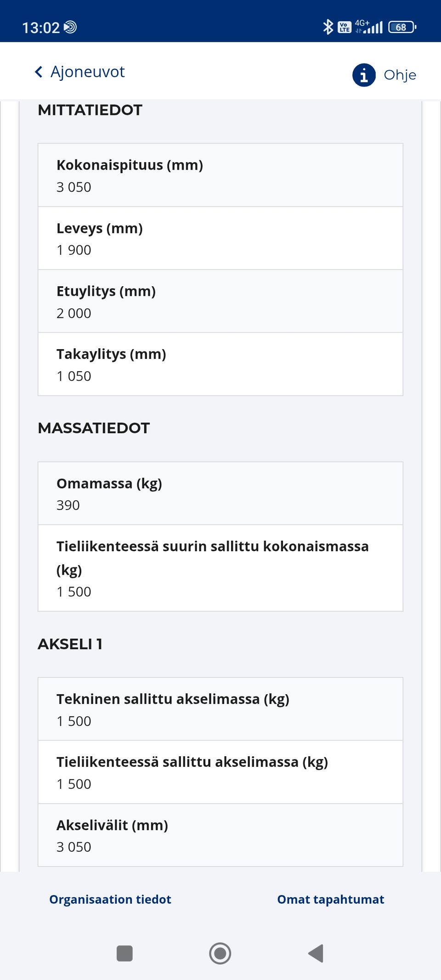441x980 pixels.
Task: Tap the Omamassa 390 kg row
Action: (x=220, y=493)
